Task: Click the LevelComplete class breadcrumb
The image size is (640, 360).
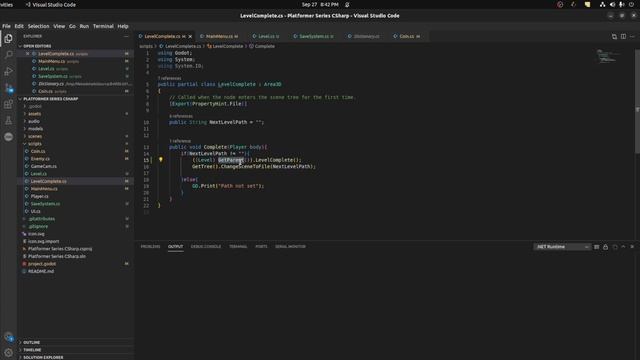Action: pos(225,46)
